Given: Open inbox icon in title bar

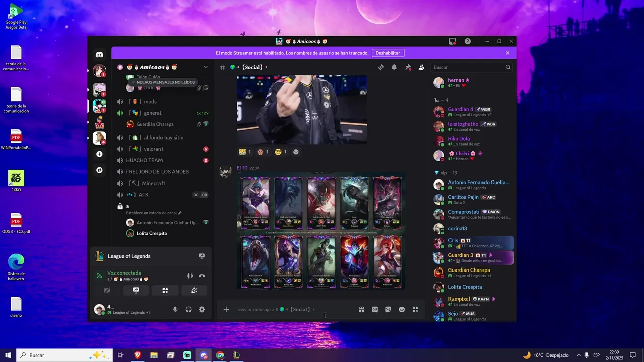Looking at the screenshot, I should click(452, 41).
